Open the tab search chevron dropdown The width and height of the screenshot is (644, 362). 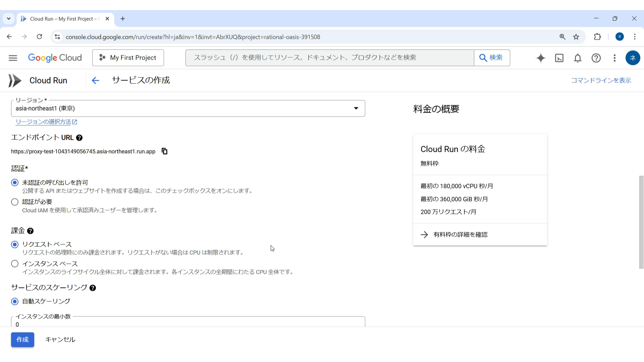9,19
